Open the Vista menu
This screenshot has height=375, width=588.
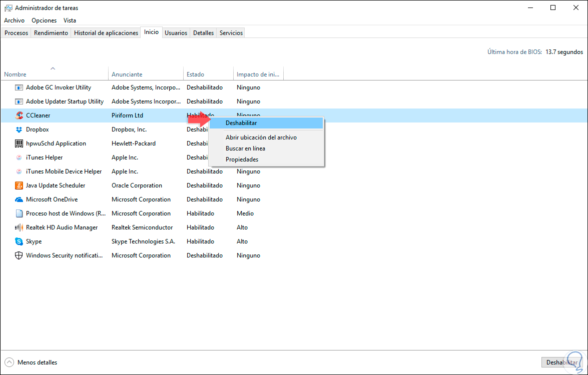tap(70, 20)
